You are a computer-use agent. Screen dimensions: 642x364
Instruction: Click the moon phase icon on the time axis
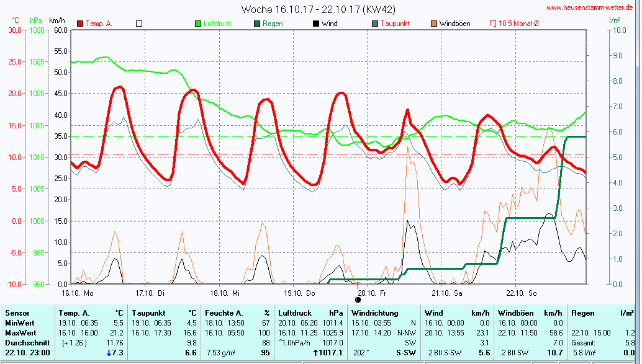pos(358,300)
